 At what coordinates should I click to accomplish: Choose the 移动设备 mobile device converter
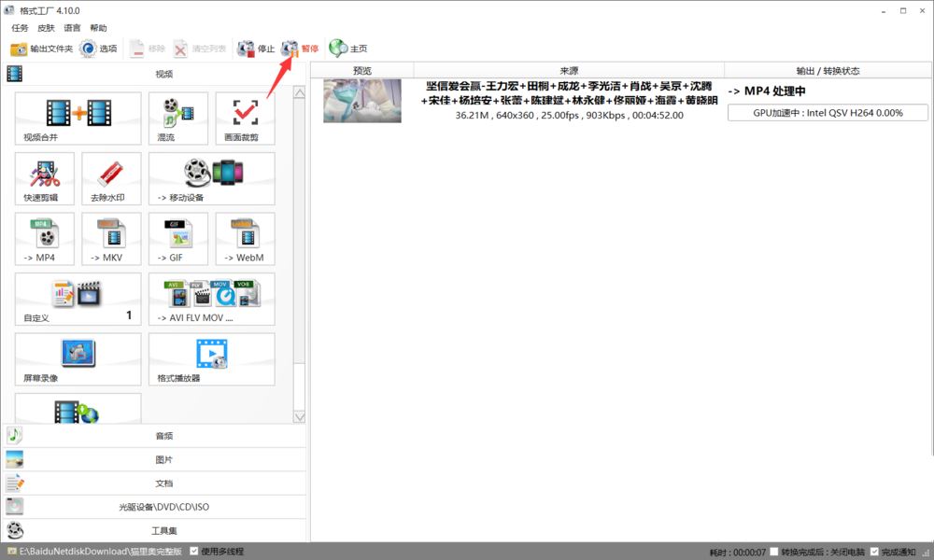click(212, 178)
